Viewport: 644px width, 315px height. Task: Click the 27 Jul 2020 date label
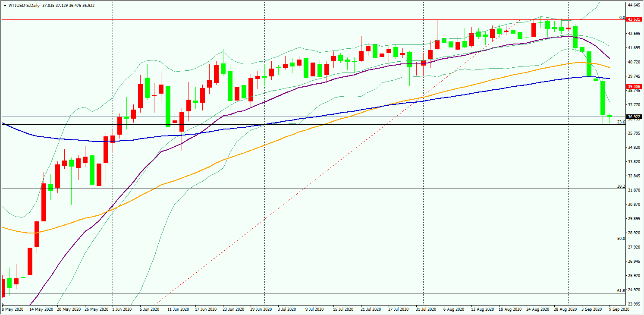click(398, 309)
